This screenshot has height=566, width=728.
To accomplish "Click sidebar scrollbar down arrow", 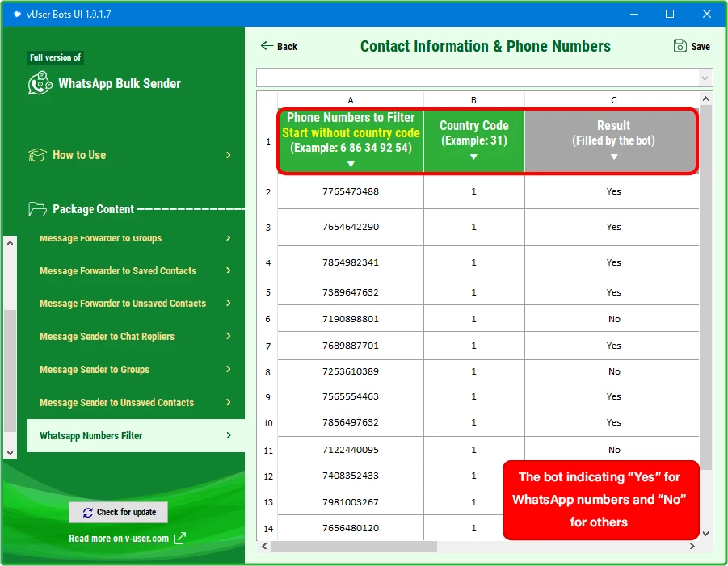I will 11,452.
